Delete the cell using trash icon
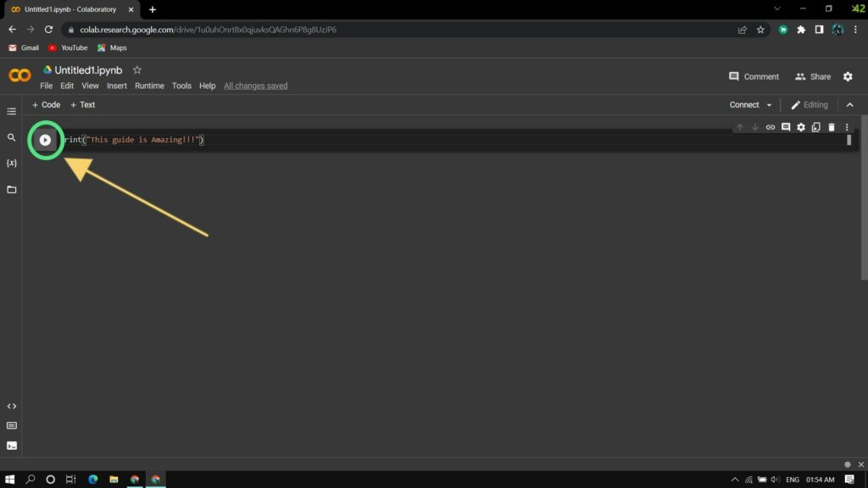This screenshot has width=868, height=488. point(832,127)
